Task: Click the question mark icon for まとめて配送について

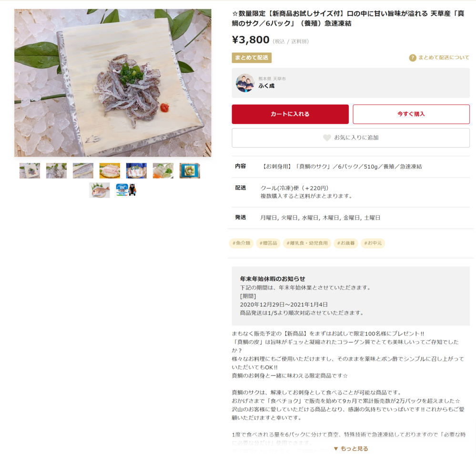Action: [x=413, y=58]
